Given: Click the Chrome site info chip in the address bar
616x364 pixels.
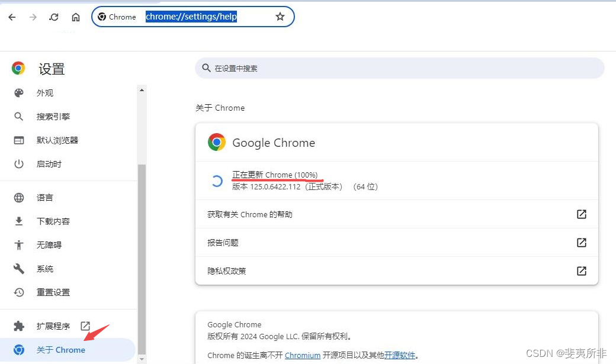Looking at the screenshot, I should tap(117, 17).
